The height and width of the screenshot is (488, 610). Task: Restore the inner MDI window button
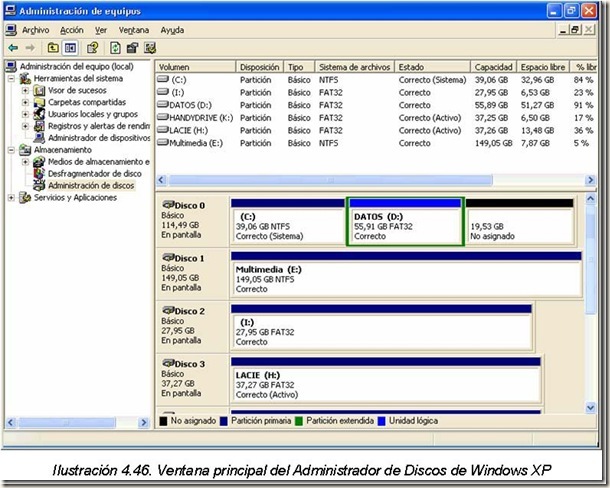tap(576, 30)
